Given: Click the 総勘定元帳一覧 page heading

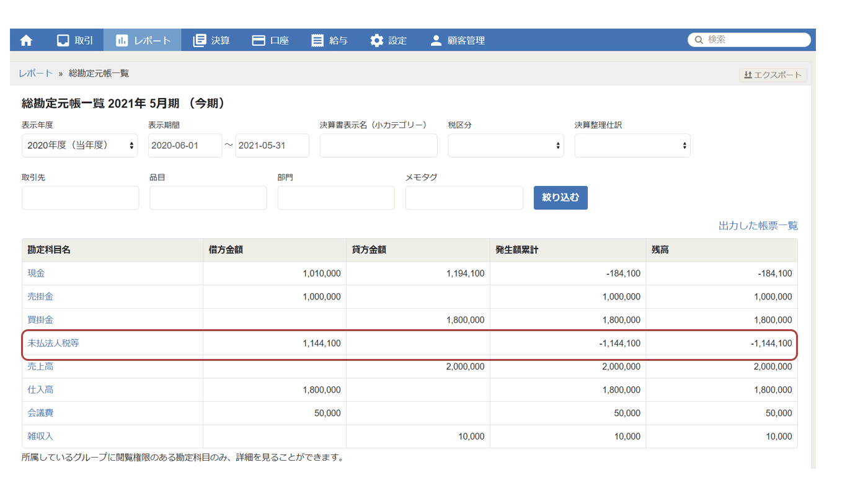Looking at the screenshot, I should (124, 104).
